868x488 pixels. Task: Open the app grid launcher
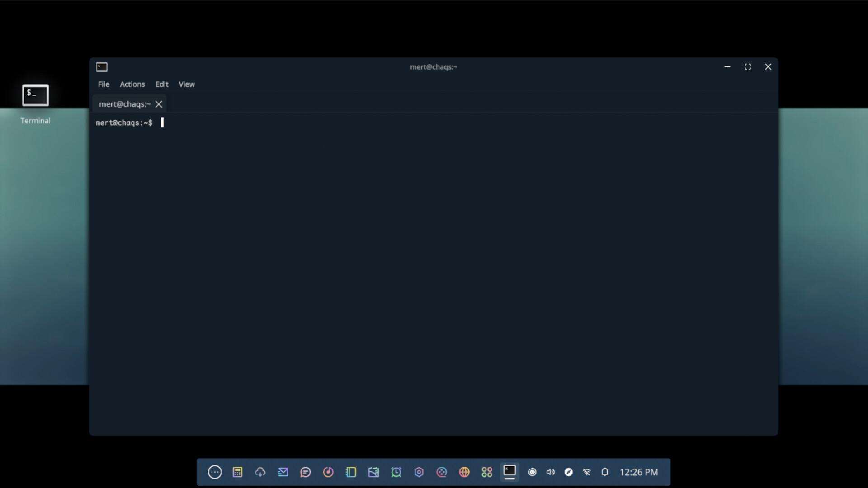click(487, 472)
